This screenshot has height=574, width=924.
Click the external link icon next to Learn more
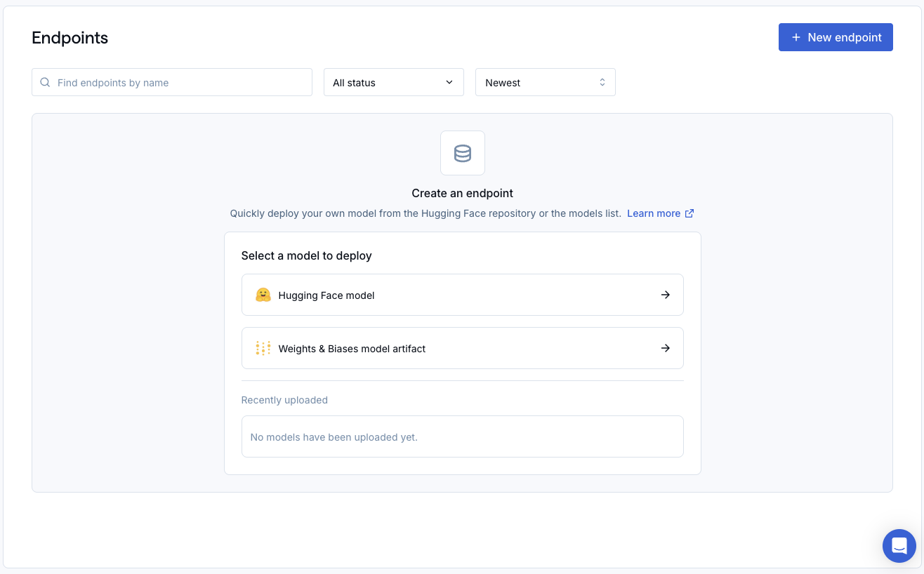(689, 213)
